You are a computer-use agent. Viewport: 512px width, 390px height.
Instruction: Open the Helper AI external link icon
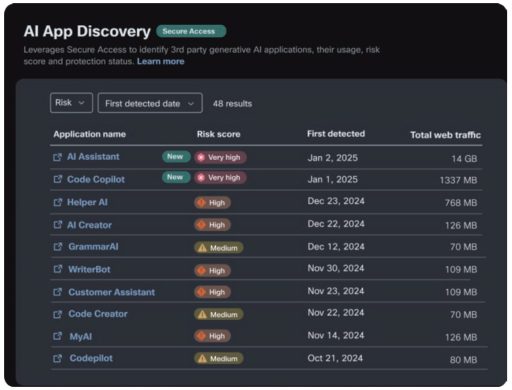click(58, 202)
